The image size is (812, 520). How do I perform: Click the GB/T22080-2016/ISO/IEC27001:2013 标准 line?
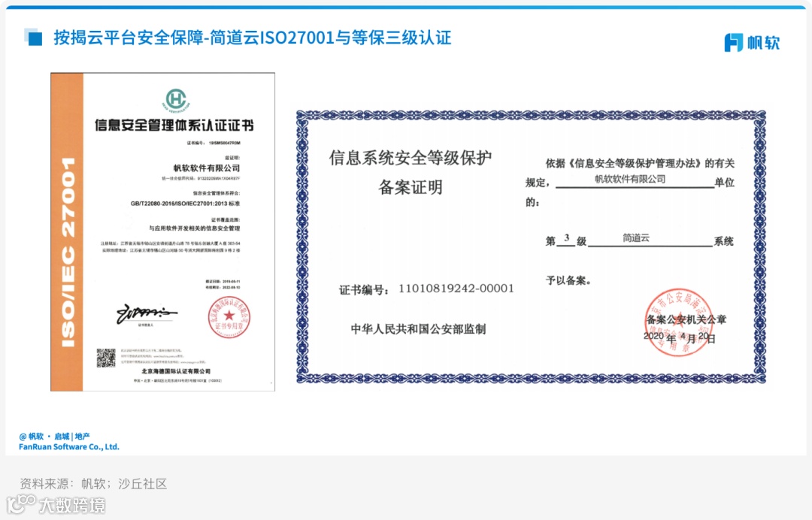click(185, 204)
